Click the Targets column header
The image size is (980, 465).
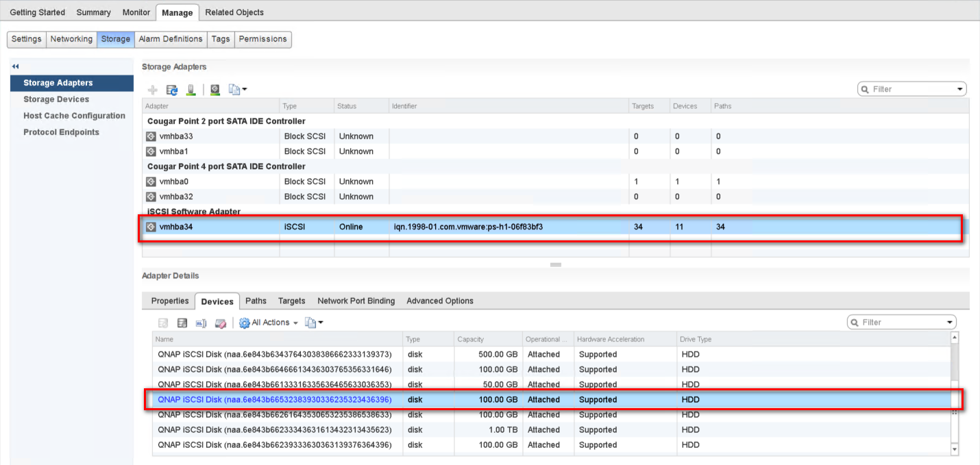650,106
